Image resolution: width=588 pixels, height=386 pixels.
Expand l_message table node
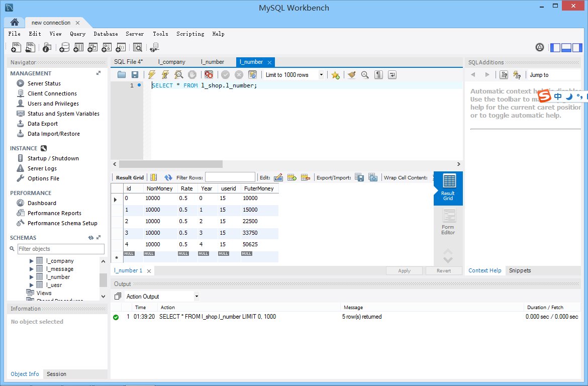[x=32, y=269]
